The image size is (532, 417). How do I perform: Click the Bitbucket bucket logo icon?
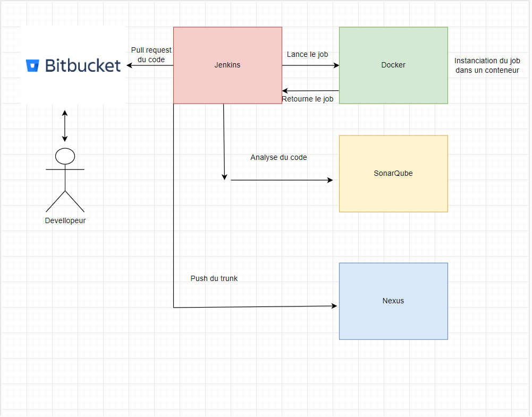tap(33, 66)
